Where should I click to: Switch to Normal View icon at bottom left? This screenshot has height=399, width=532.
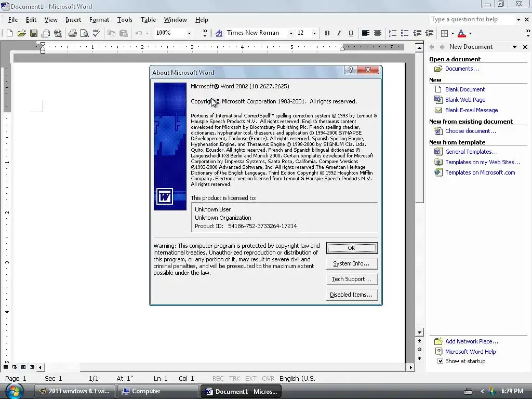pyautogui.click(x=6, y=367)
